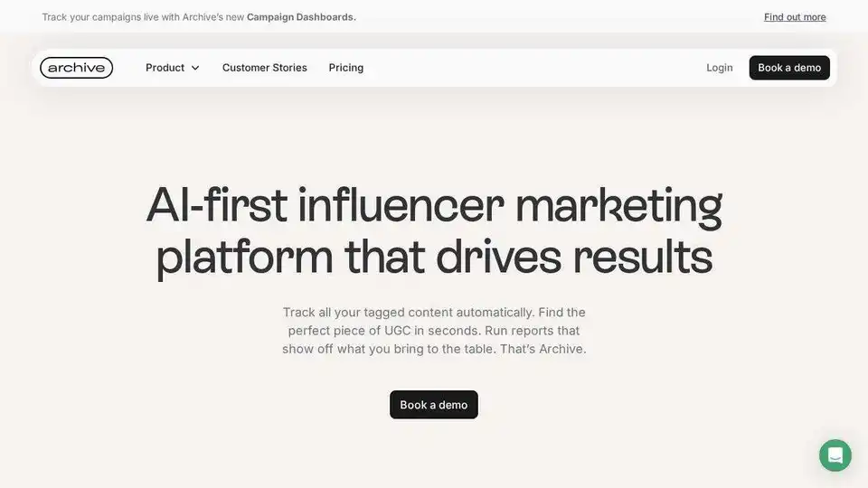Open the green chat widget bubble
The width and height of the screenshot is (868, 488).
[x=835, y=455]
